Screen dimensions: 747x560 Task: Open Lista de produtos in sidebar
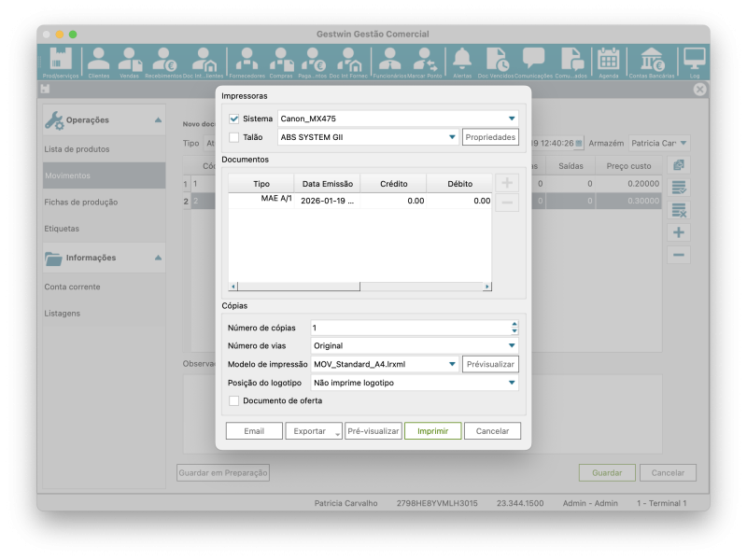(x=78, y=149)
